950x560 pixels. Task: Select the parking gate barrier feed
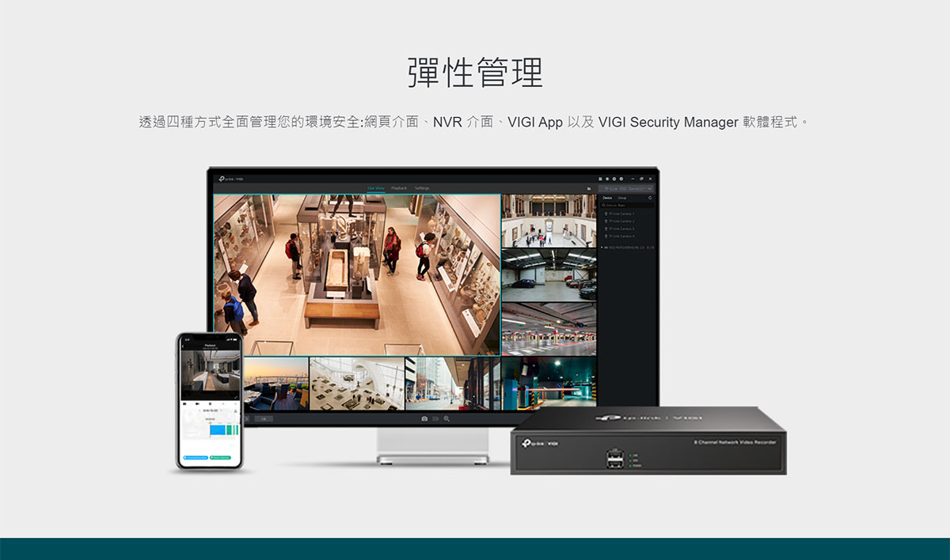(x=549, y=384)
